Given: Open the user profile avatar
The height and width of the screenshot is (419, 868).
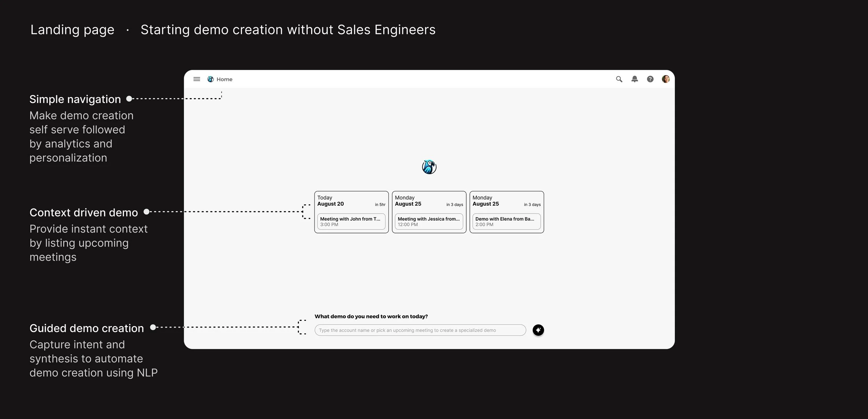Looking at the screenshot, I should [666, 79].
